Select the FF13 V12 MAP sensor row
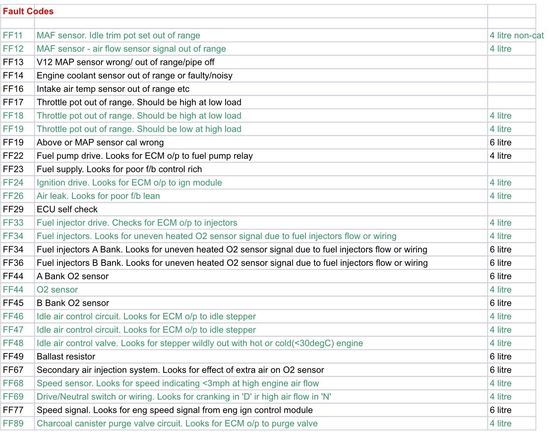This screenshot has height=435, width=549. click(x=268, y=62)
